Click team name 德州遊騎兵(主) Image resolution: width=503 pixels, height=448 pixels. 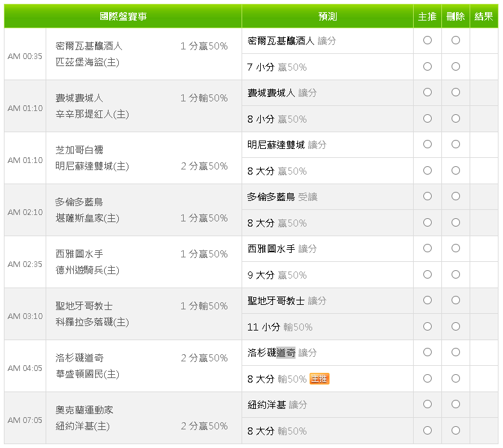click(87, 270)
